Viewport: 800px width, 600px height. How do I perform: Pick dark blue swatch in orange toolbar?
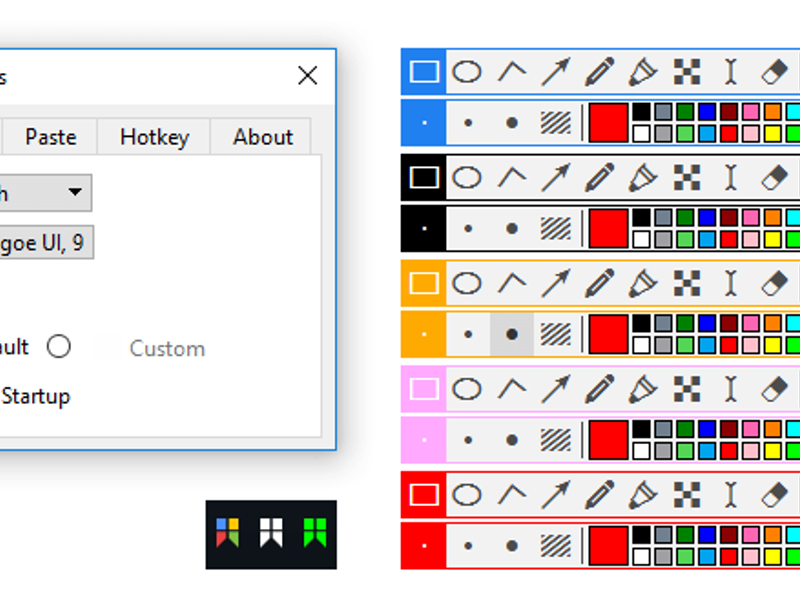(x=707, y=323)
